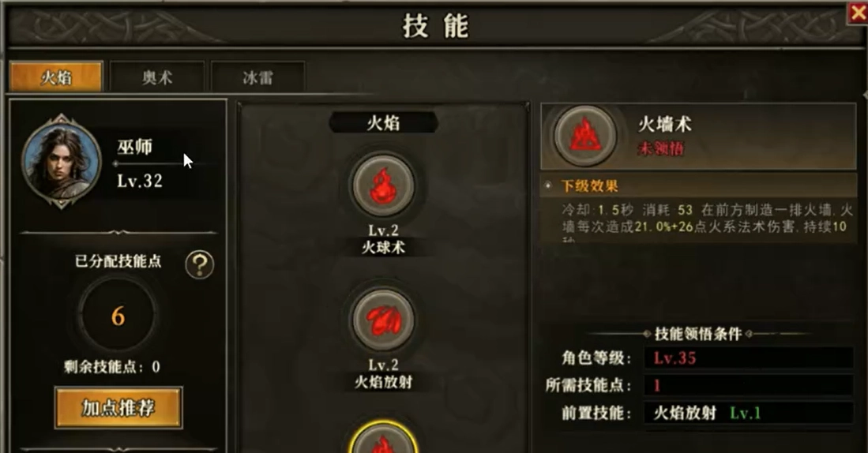Viewport: 868px width, 453px height.
Task: Click the allocated skill points number 6
Action: (118, 316)
